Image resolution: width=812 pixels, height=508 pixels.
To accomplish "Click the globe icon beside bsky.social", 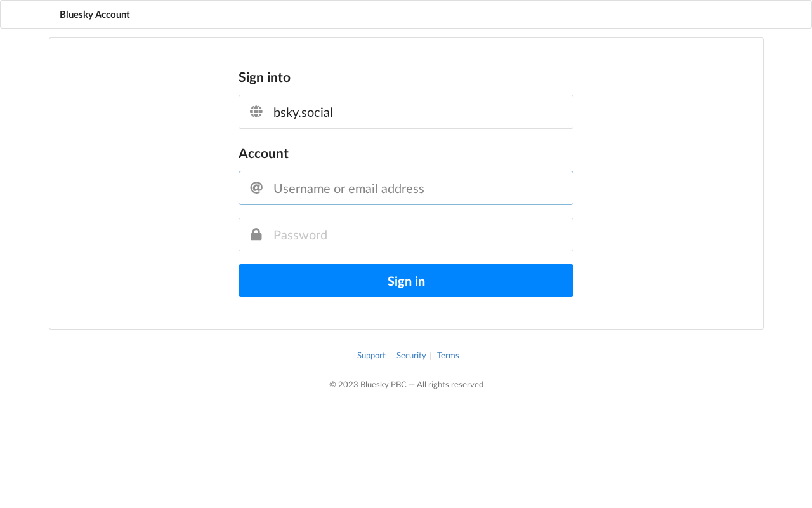I will point(256,112).
